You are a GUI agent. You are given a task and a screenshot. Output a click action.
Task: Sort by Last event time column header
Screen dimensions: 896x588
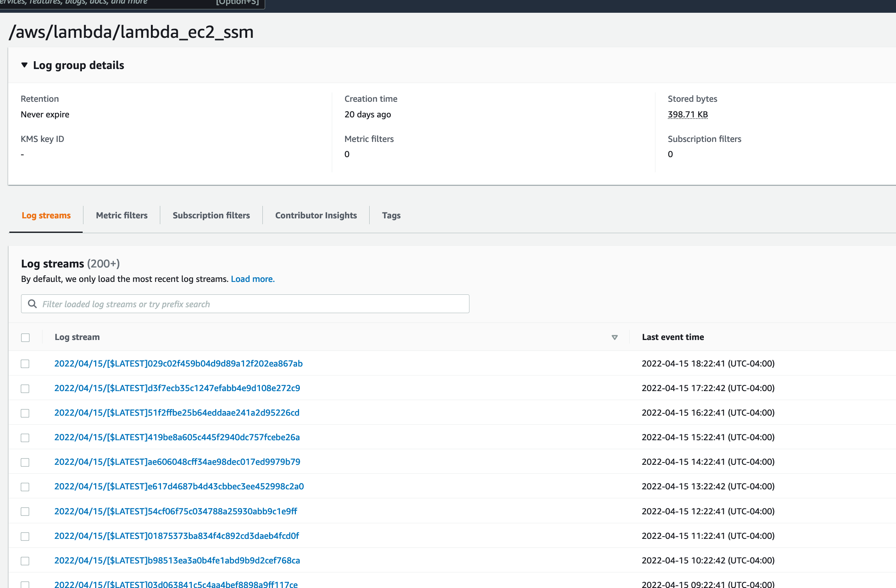pos(673,337)
